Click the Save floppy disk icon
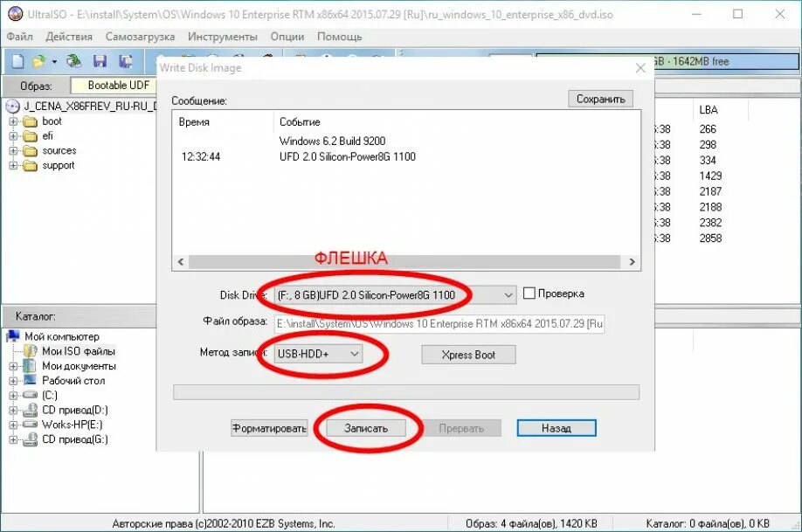 (x=100, y=61)
